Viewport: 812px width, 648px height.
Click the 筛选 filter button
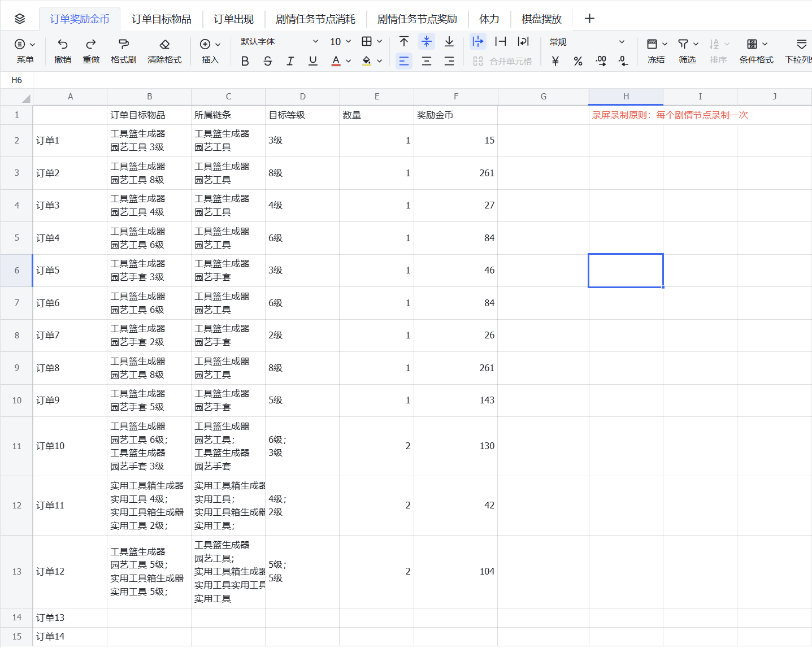[x=688, y=50]
